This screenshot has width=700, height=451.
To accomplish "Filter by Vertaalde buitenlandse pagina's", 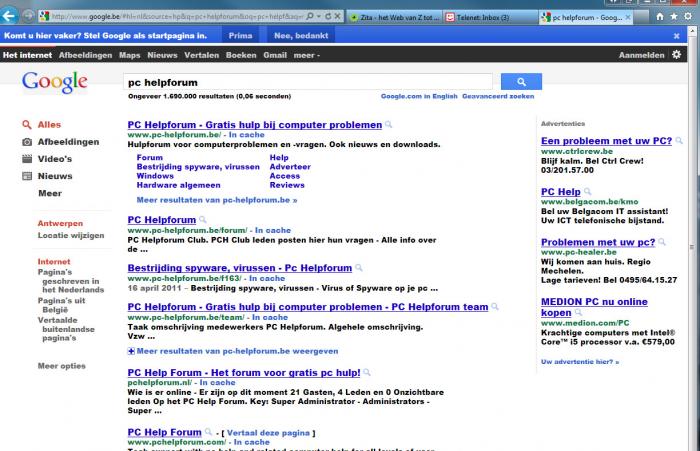I will click(66, 329).
